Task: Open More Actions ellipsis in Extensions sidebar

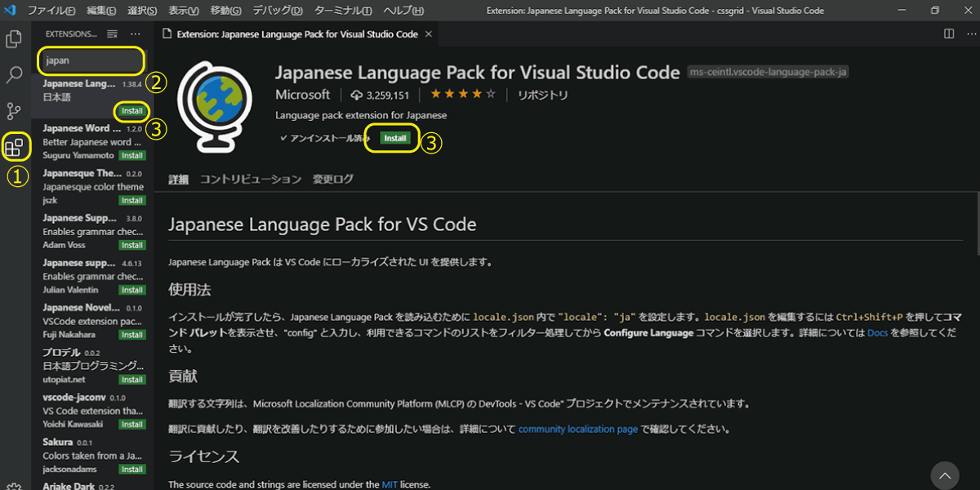Action: coord(136,34)
